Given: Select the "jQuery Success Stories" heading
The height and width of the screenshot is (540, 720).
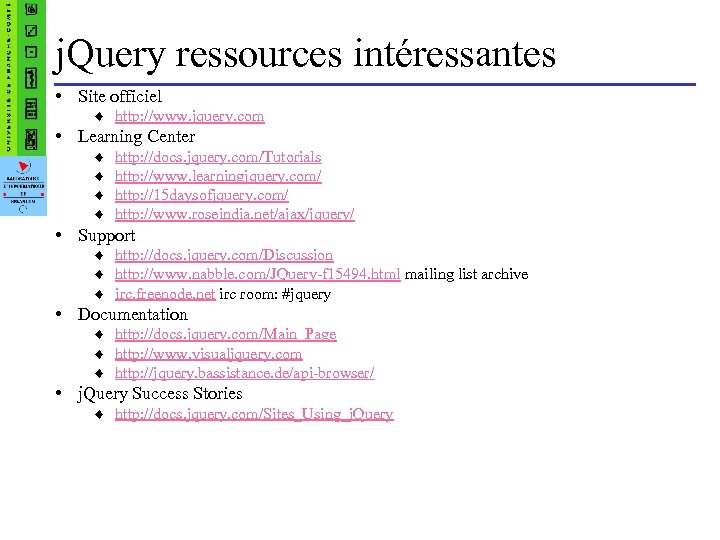Looking at the screenshot, I should [160, 394].
